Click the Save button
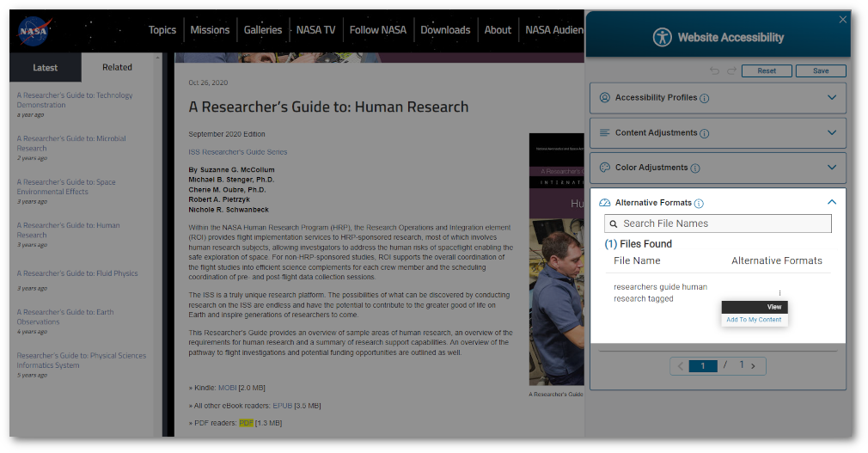868x453 pixels. tap(821, 70)
